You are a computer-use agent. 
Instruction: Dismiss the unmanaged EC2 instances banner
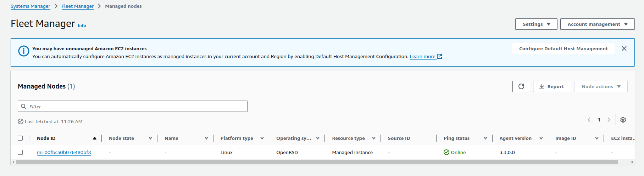[x=624, y=49]
